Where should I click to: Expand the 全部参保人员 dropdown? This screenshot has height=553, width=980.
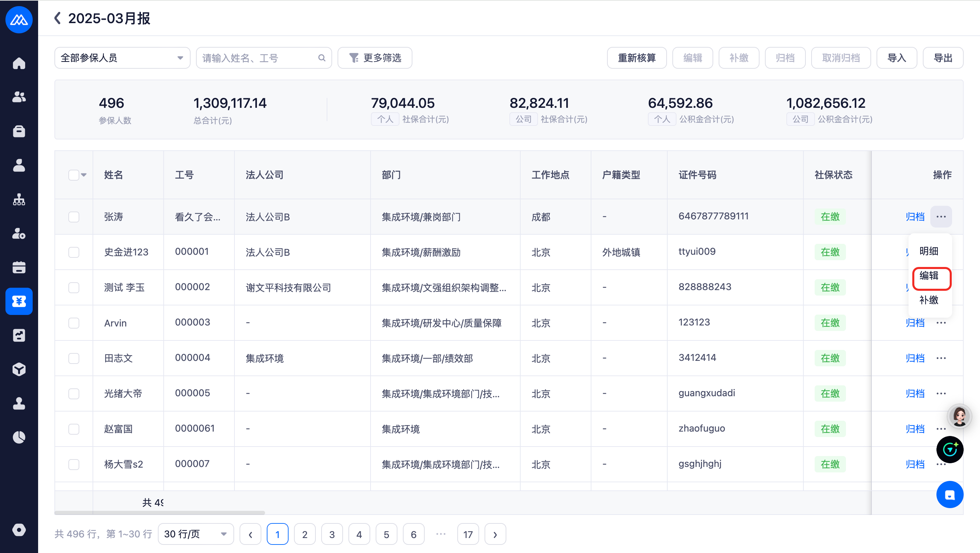[122, 58]
